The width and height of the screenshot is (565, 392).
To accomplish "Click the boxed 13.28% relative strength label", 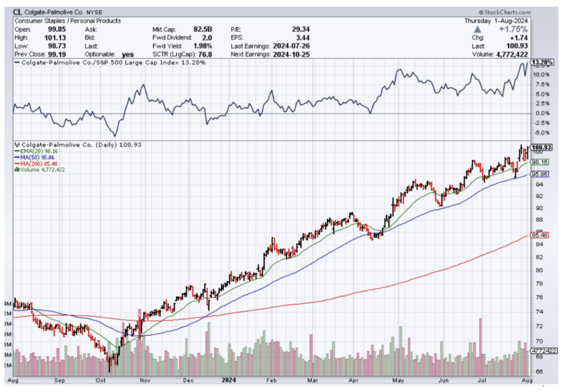I will 542,62.
